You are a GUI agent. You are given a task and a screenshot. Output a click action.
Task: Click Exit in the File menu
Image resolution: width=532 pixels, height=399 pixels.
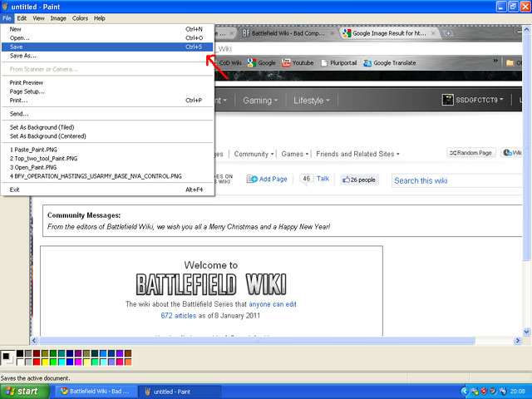(107, 190)
